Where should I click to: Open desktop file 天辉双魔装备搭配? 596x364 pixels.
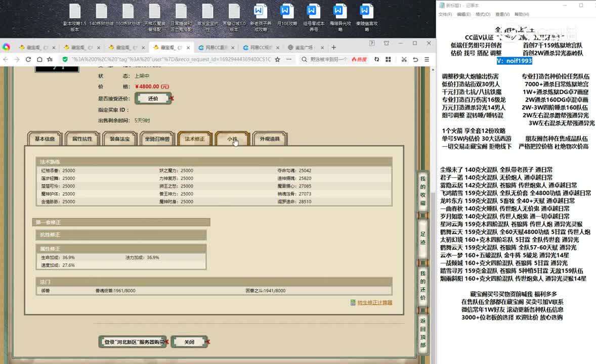(x=154, y=18)
